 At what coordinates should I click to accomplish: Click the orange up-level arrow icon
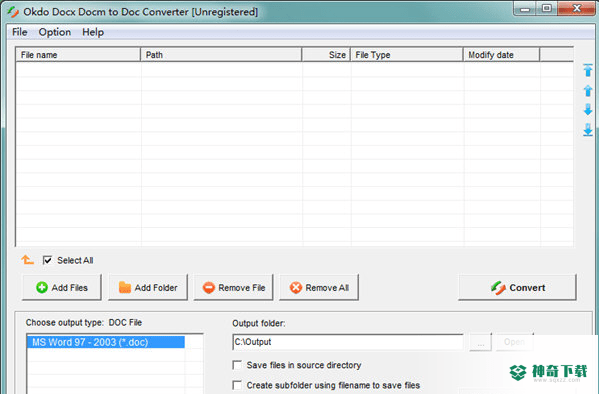coord(27,260)
